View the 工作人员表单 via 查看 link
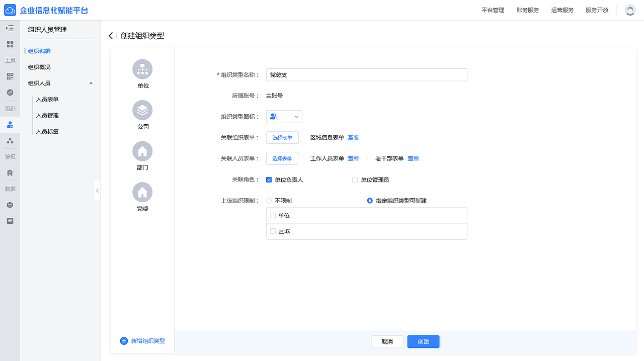The height and width of the screenshot is (361, 644). [x=353, y=158]
